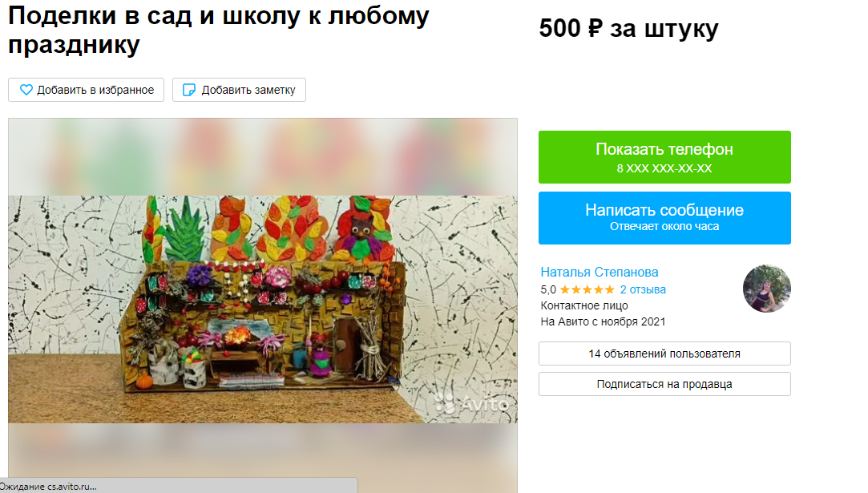Click the 5,0 rating score
The height and width of the screenshot is (493, 868).
[x=548, y=289]
